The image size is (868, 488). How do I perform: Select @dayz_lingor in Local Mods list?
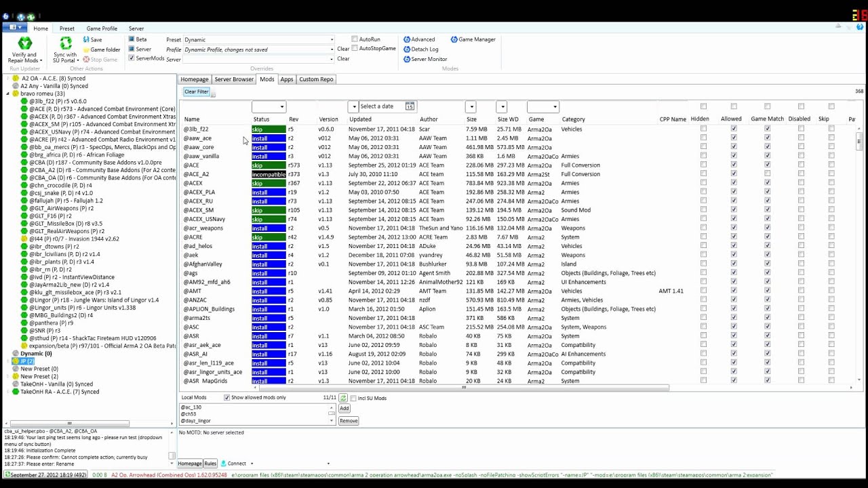pos(195,421)
